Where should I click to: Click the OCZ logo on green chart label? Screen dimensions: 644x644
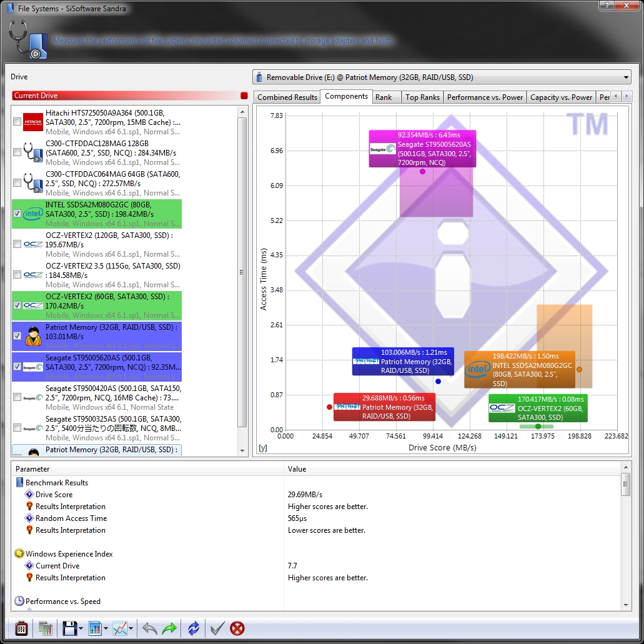502,409
